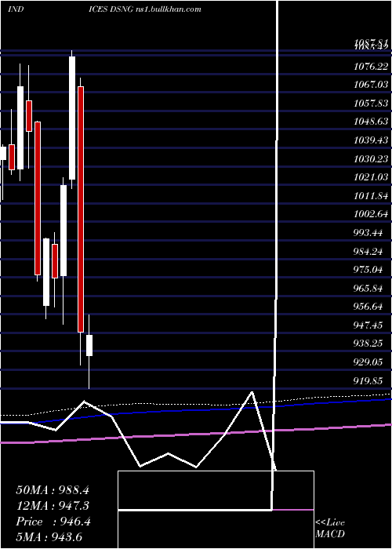Click the ns1.bullkhan.com chart title text
This screenshot has height=549, width=392.
(169, 9)
